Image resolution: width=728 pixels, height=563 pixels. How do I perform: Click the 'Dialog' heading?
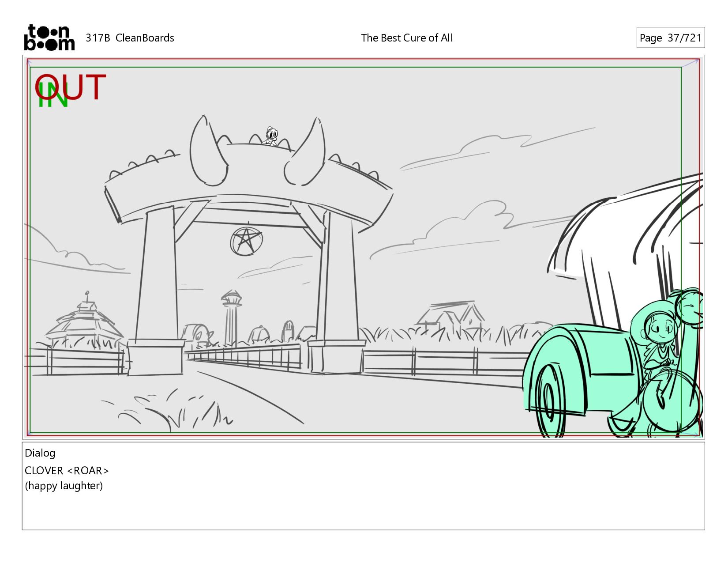40,453
